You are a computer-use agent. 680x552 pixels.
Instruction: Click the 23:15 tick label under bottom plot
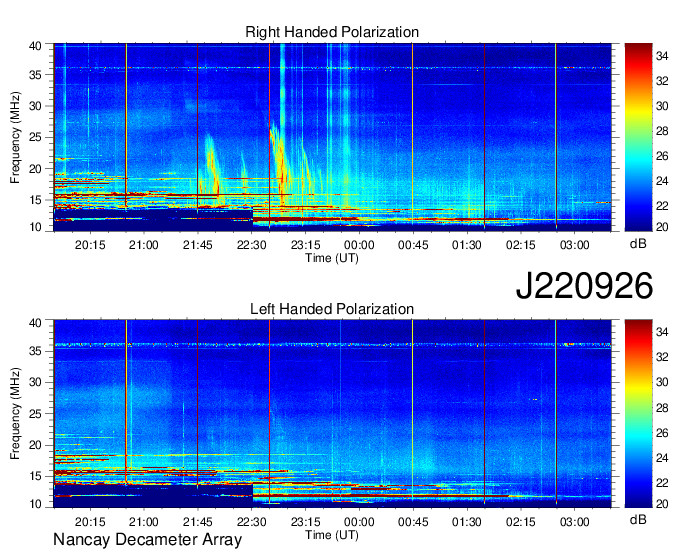pos(305,522)
